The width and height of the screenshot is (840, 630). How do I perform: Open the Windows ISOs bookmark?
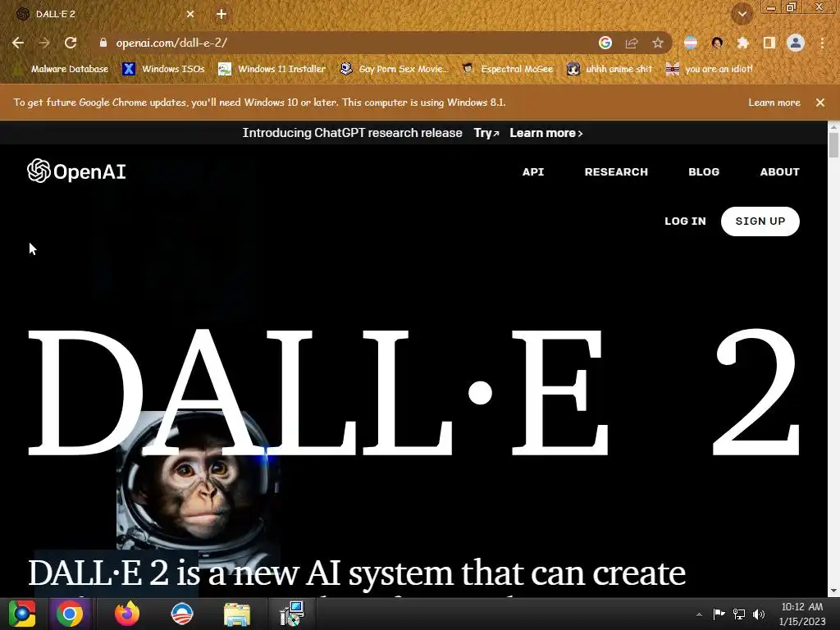click(x=164, y=69)
